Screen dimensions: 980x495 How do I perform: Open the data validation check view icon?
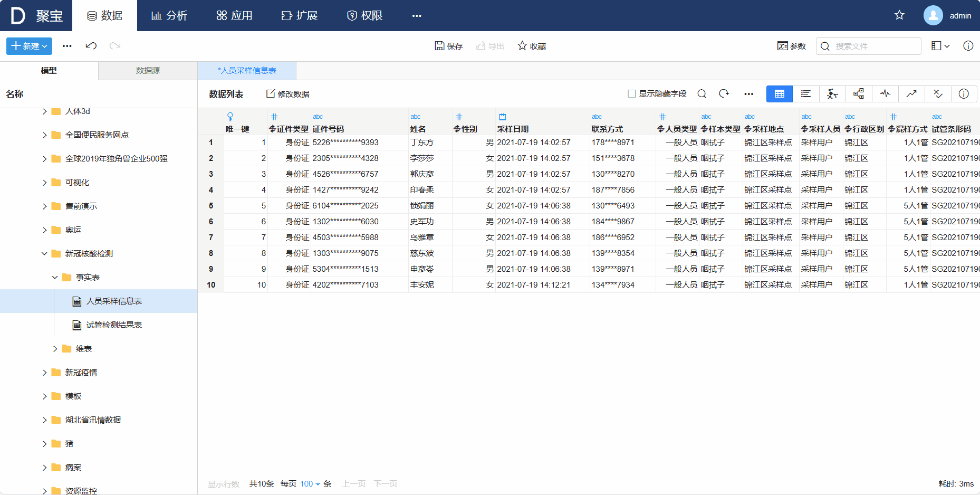[938, 94]
